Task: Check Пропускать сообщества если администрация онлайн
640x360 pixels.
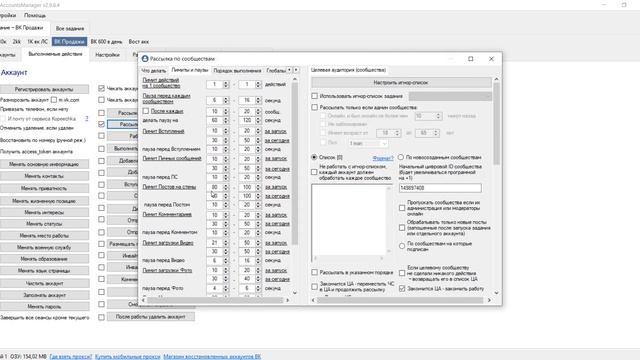Action: 402,208
